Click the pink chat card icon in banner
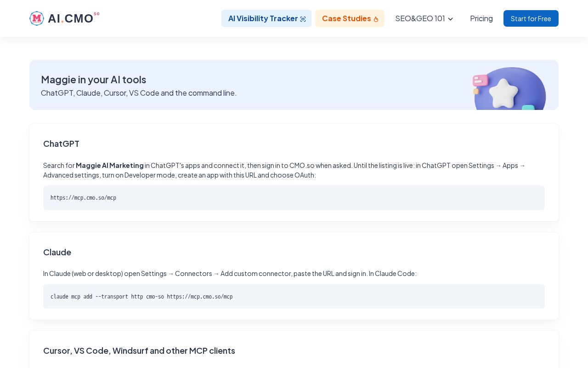588x368 pixels. coord(480,81)
